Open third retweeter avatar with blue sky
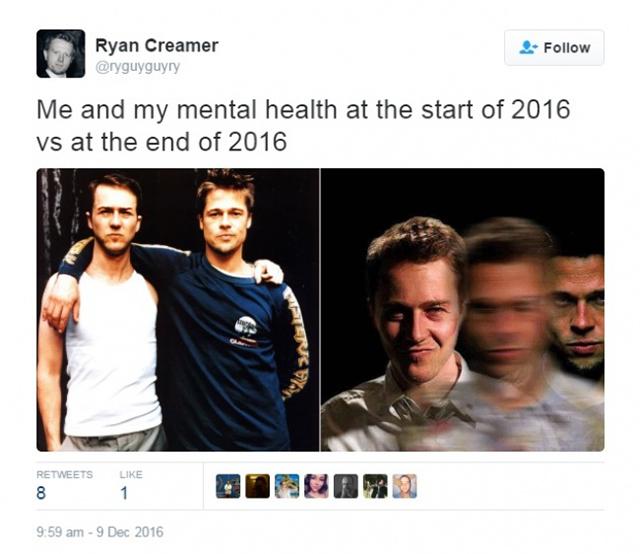The width and height of the screenshot is (640, 554). click(287, 486)
